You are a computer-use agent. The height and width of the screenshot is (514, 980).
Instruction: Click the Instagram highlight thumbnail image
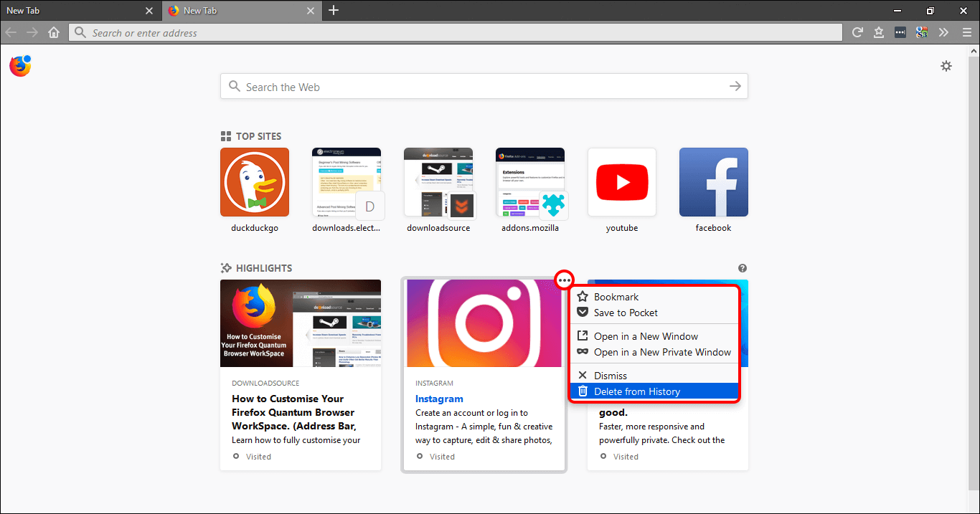tap(484, 323)
